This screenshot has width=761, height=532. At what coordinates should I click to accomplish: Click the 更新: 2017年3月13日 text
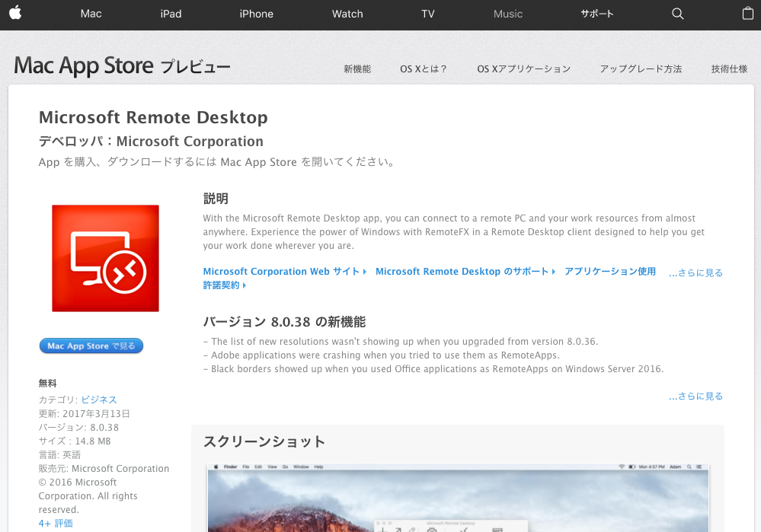85,414
